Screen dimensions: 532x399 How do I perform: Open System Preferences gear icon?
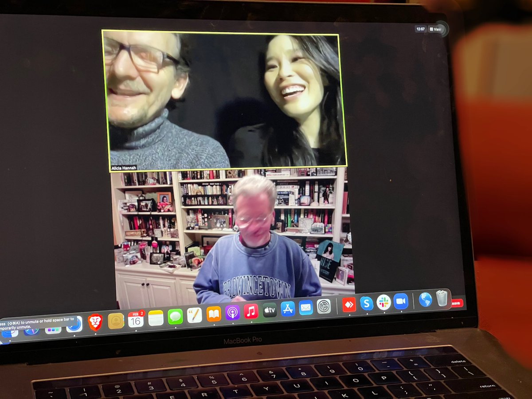click(324, 306)
